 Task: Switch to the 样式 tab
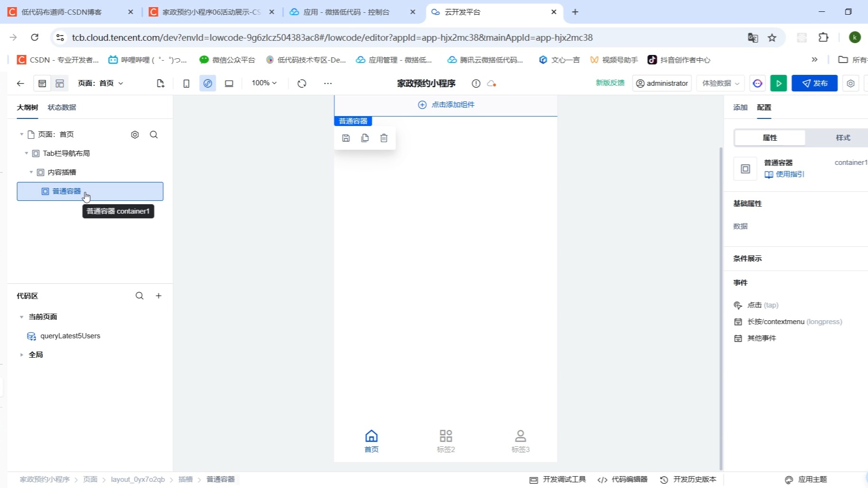(843, 137)
